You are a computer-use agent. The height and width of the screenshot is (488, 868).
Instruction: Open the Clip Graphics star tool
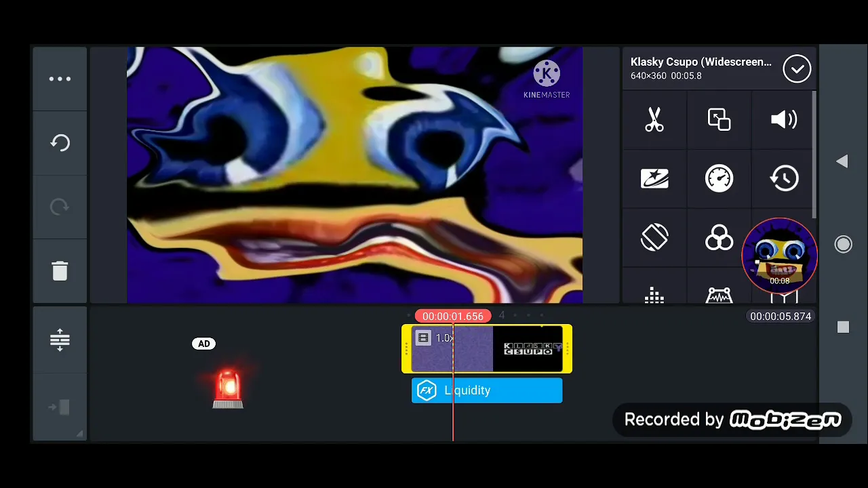click(x=654, y=179)
